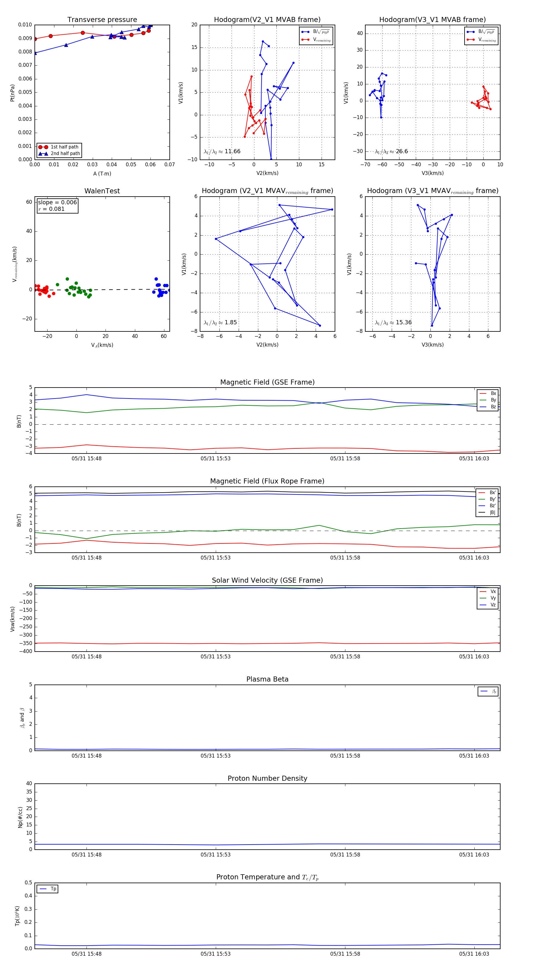
Task: Select the "|B|" legend entry
Action: click(487, 513)
